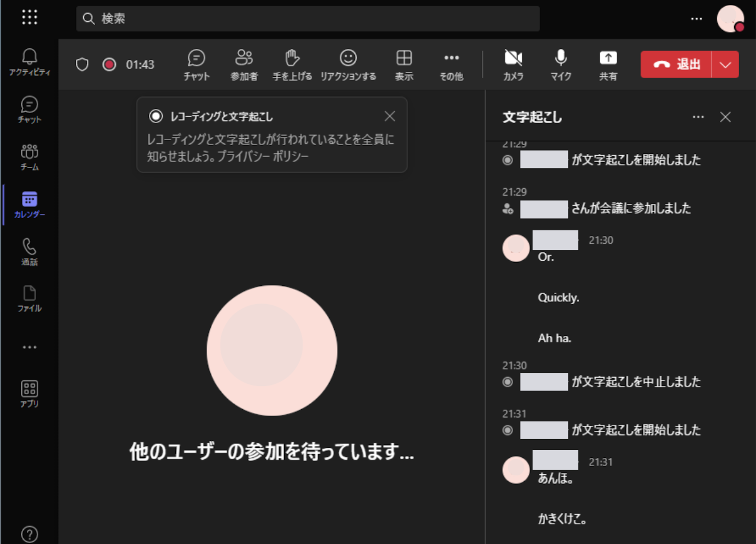756x544 pixels.
Task: Open ファイル in the left sidebar
Action: (x=30, y=299)
